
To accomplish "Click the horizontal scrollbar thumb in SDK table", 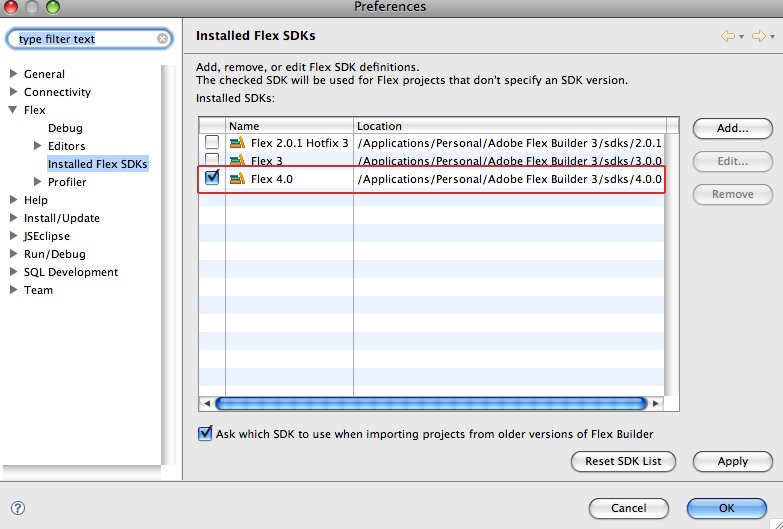I will (x=431, y=403).
